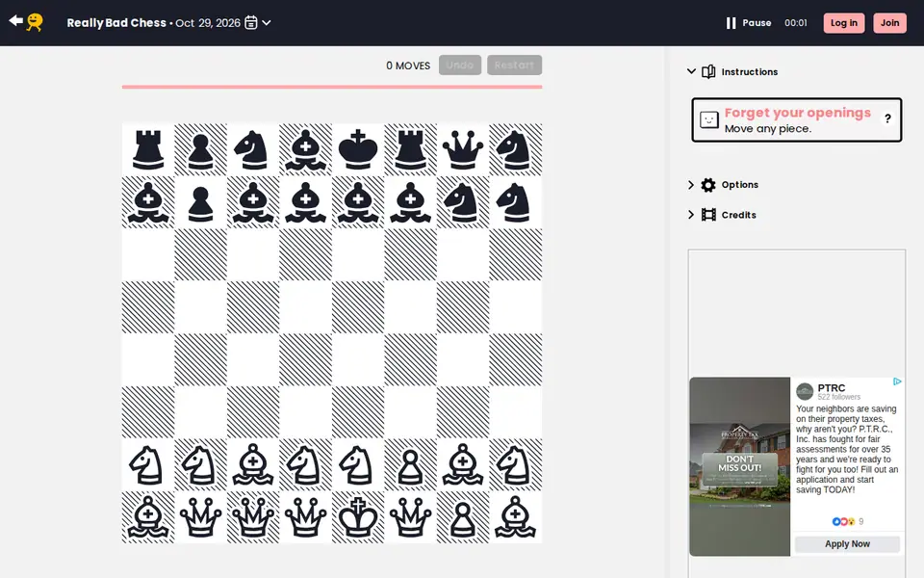
Task: Click Apply Now in the PTRC ad
Action: point(847,543)
